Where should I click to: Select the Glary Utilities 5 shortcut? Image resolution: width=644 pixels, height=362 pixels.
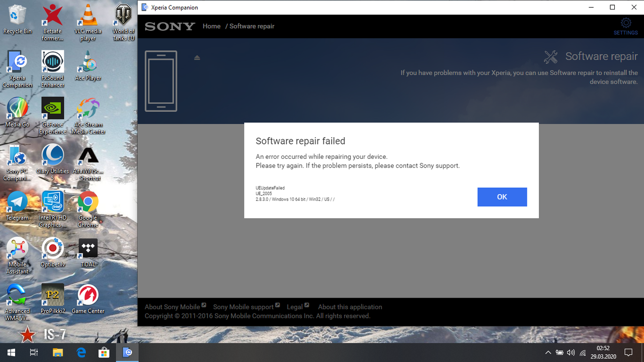click(53, 162)
